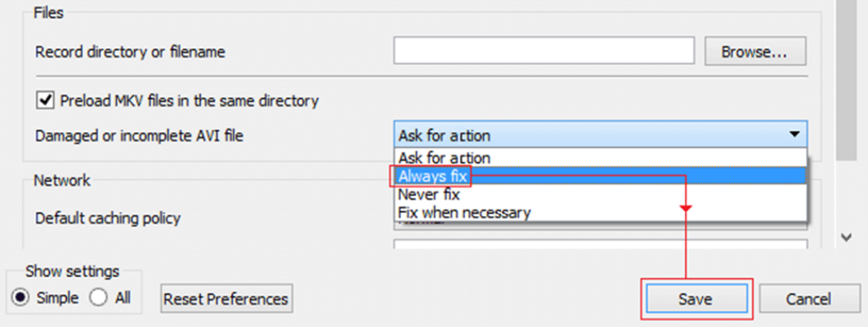This screenshot has width=868, height=327.
Task: Click the scrollbar down arrow
Action: (846, 237)
